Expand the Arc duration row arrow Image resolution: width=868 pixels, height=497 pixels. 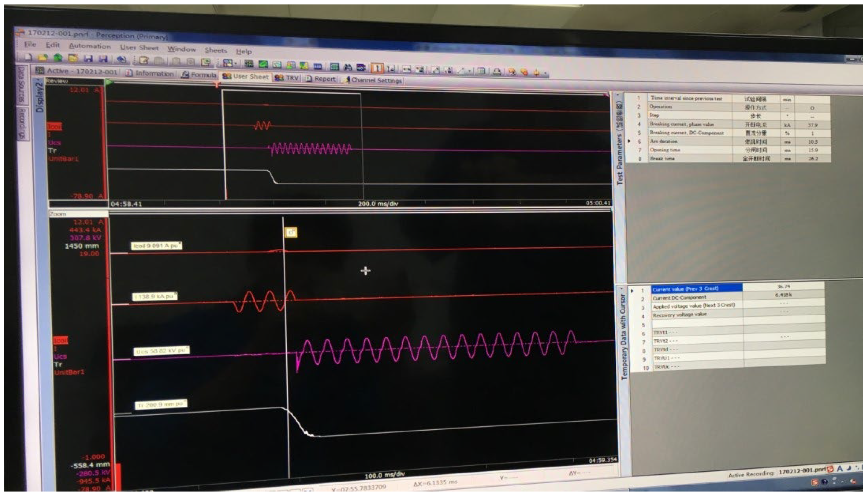[x=629, y=141]
